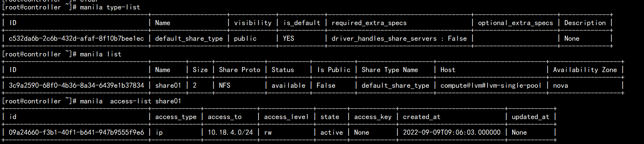This screenshot has height=144, width=644.
Task: Click the 'manila type-list' command text
Action: click(x=110, y=7)
